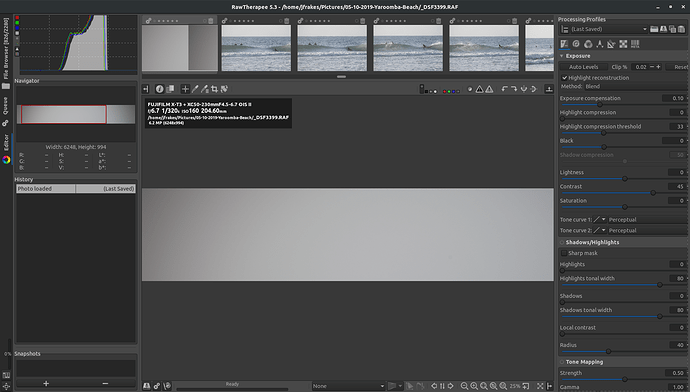
Task: Switch to the Color tab
Action: (588, 44)
